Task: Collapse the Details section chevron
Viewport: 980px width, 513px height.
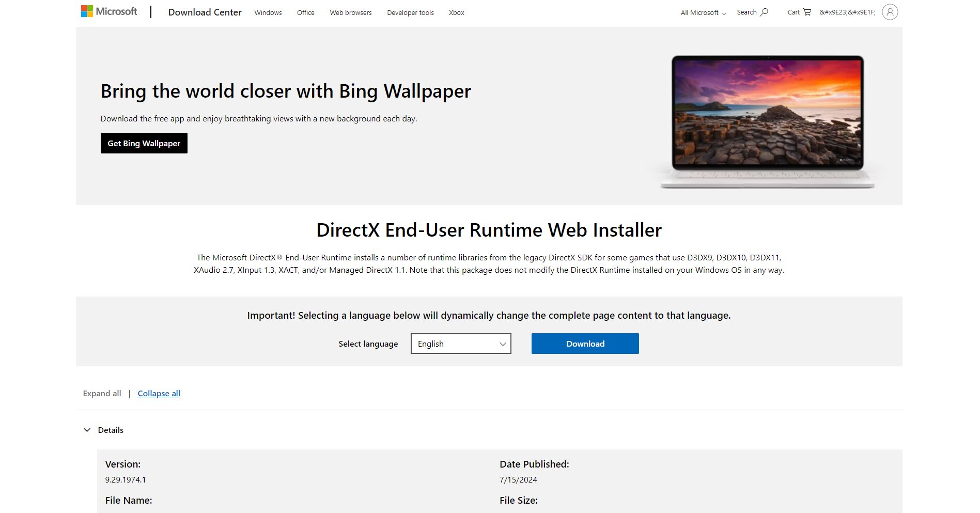Action: point(87,430)
